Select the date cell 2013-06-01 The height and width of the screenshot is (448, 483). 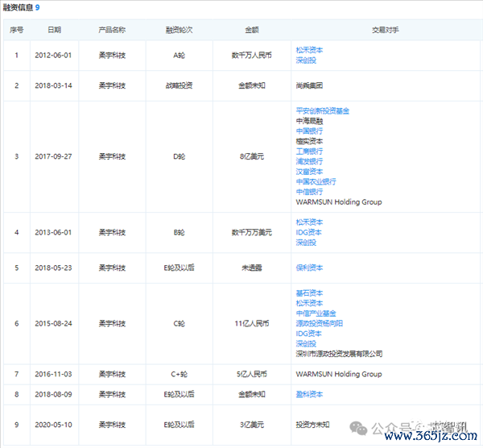pyautogui.click(x=53, y=232)
